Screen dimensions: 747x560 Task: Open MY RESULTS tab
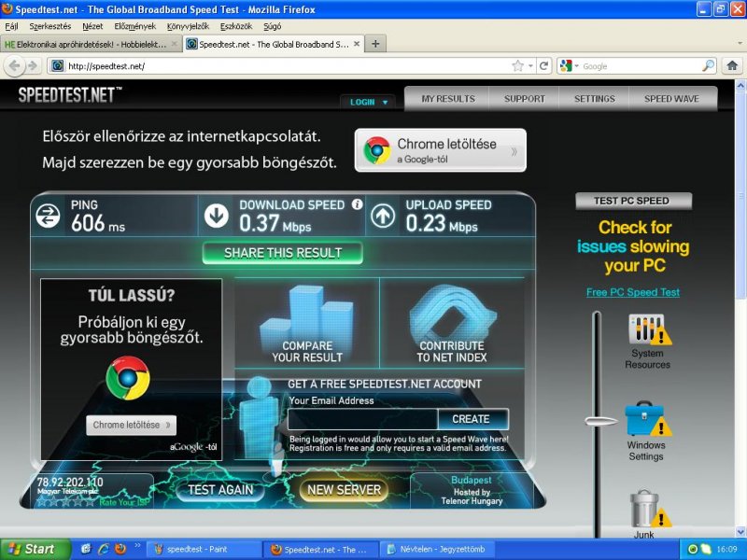[448, 99]
